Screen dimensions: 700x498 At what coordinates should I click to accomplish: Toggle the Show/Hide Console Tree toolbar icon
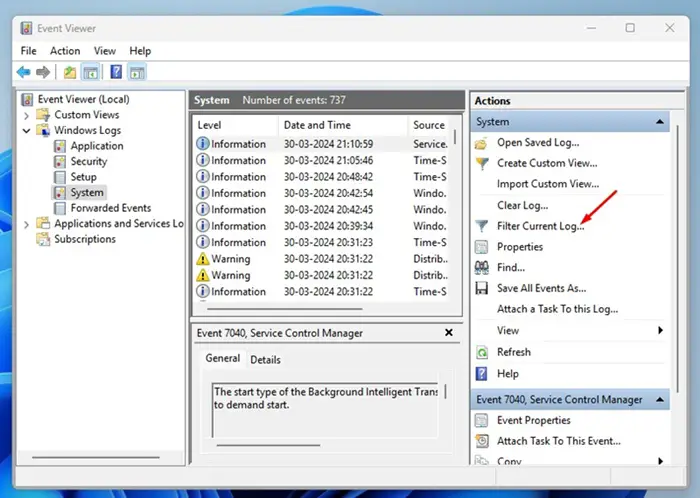point(91,72)
